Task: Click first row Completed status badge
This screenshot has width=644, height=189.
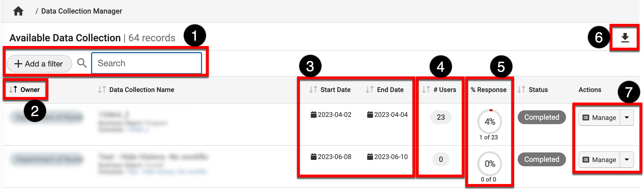Action: point(542,117)
